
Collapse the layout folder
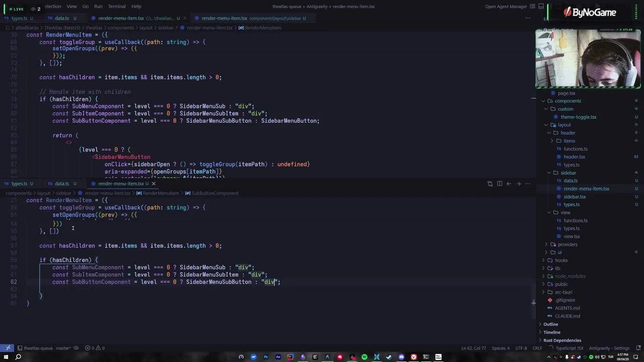564,125
